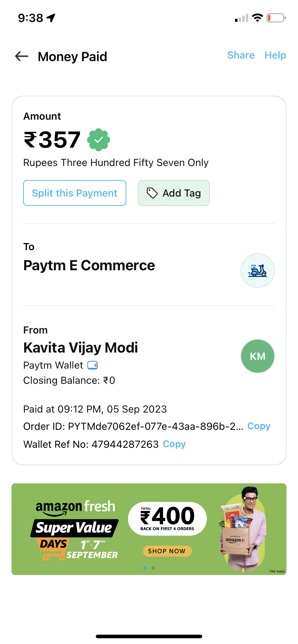Screen dimensions: 298x644
Task: Open the Amazon Fresh logo on the banner
Action: point(76,507)
